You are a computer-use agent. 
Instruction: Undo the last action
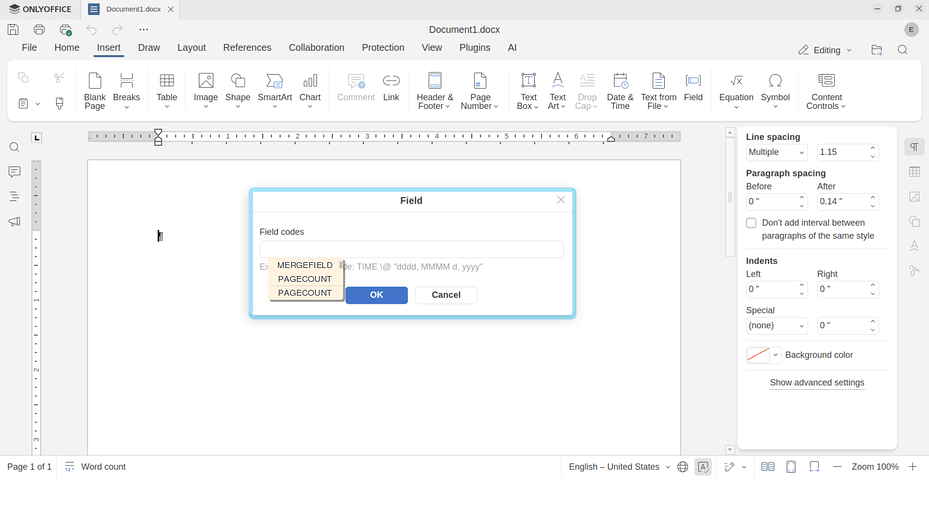[91, 30]
